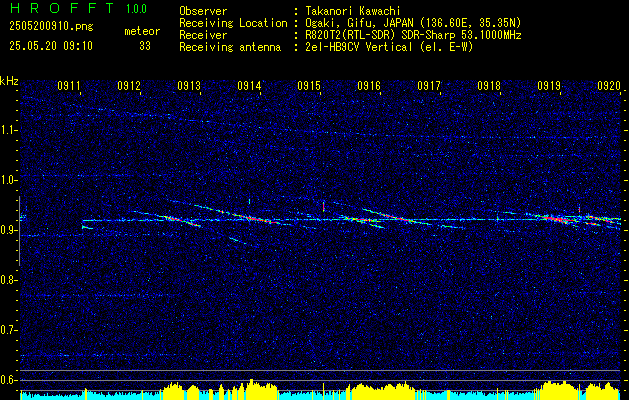
Task: Click the 1.0 frequency axis label
Action: pos(8,180)
